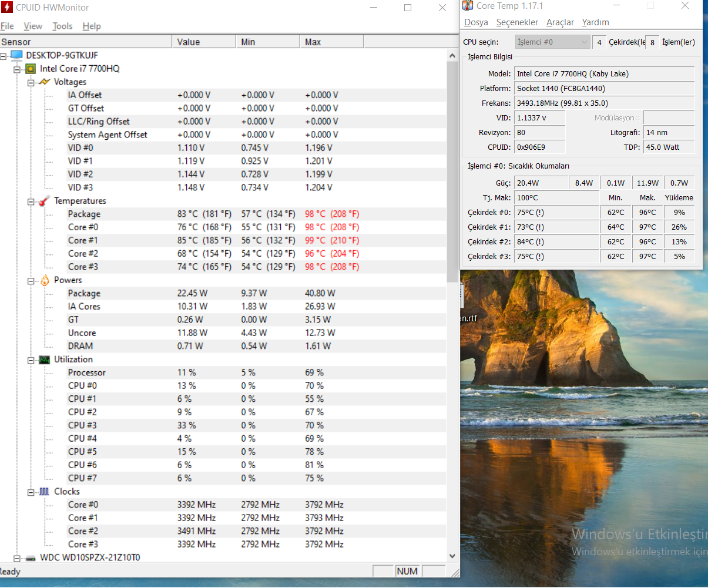
Task: Open the File menu in HWMonitor
Action: 7,26
